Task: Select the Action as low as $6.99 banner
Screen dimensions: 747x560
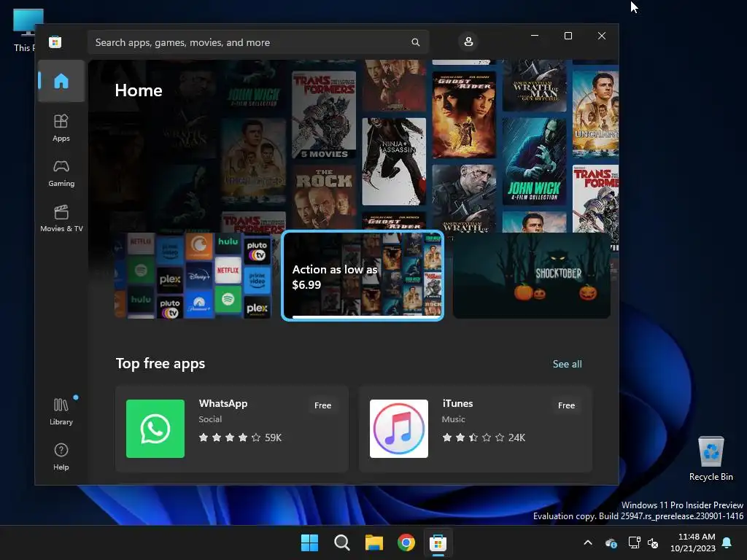Action: click(x=363, y=276)
